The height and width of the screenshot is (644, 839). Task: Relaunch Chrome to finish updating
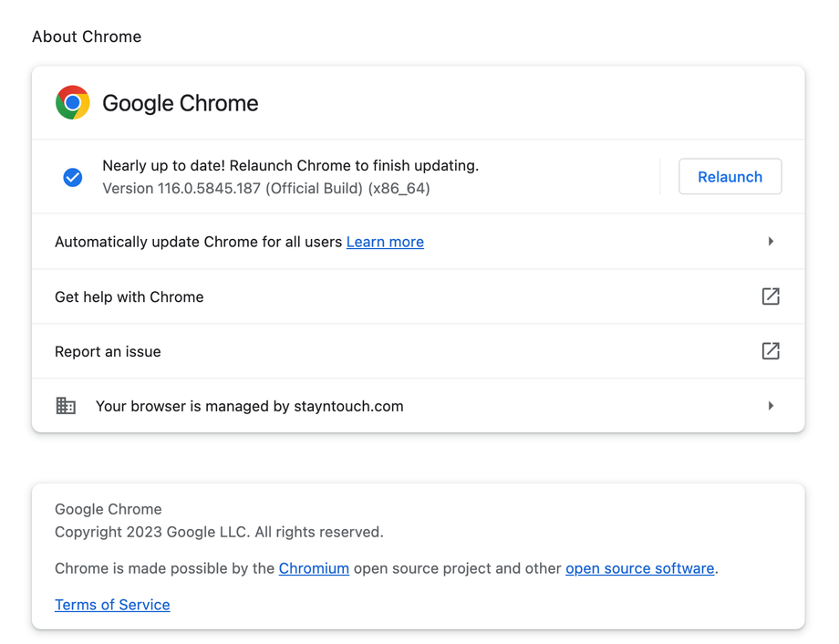(x=730, y=177)
